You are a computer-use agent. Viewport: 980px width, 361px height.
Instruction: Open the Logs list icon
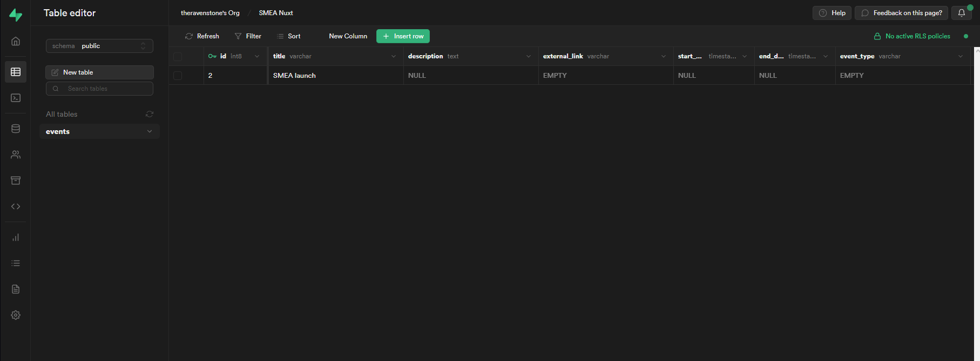(x=16, y=263)
